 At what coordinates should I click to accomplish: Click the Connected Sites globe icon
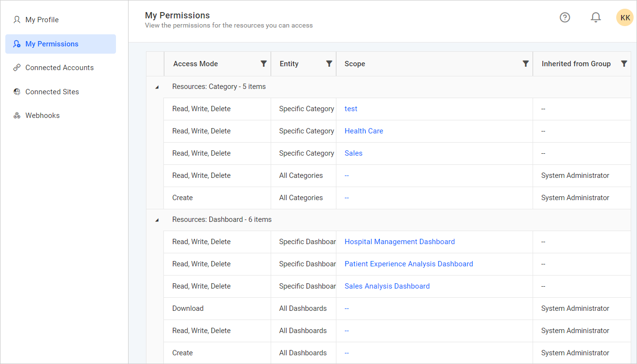click(16, 91)
